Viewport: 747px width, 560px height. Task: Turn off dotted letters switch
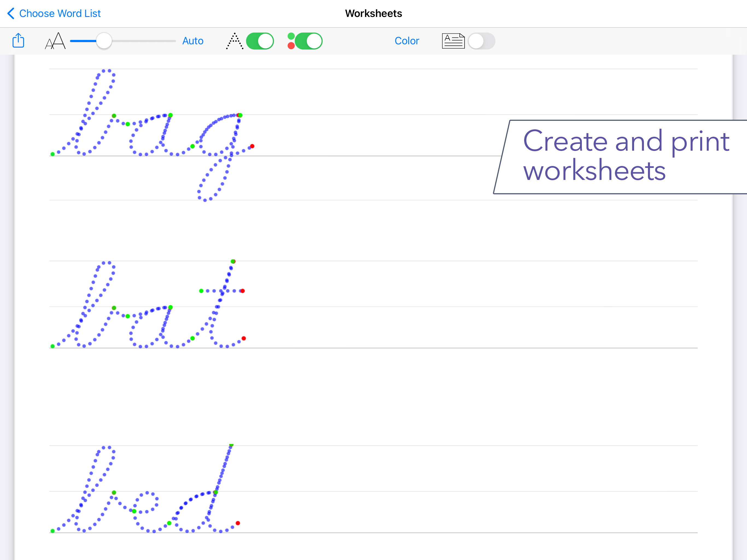[260, 41]
